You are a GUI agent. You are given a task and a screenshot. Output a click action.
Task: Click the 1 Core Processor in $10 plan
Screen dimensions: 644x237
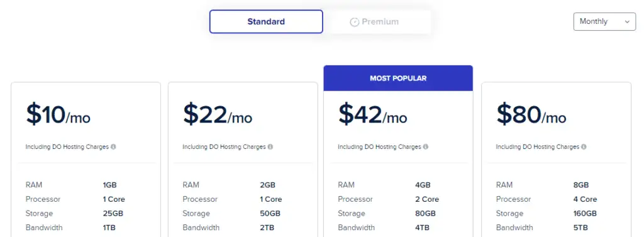[x=114, y=199]
